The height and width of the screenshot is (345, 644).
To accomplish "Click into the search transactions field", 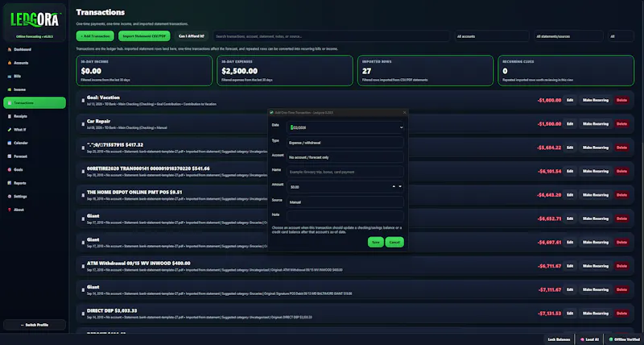I will [331, 36].
